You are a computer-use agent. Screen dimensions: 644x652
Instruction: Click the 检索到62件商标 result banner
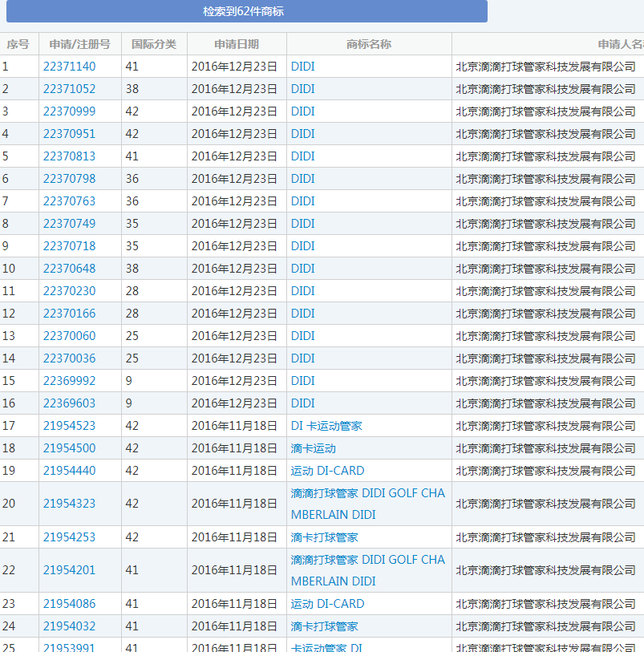246,11
